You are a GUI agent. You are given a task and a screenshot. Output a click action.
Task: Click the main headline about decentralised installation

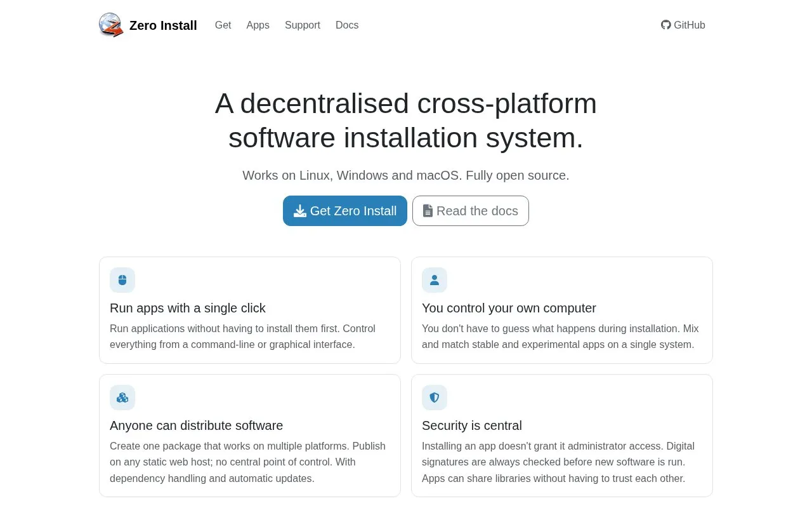(x=406, y=121)
